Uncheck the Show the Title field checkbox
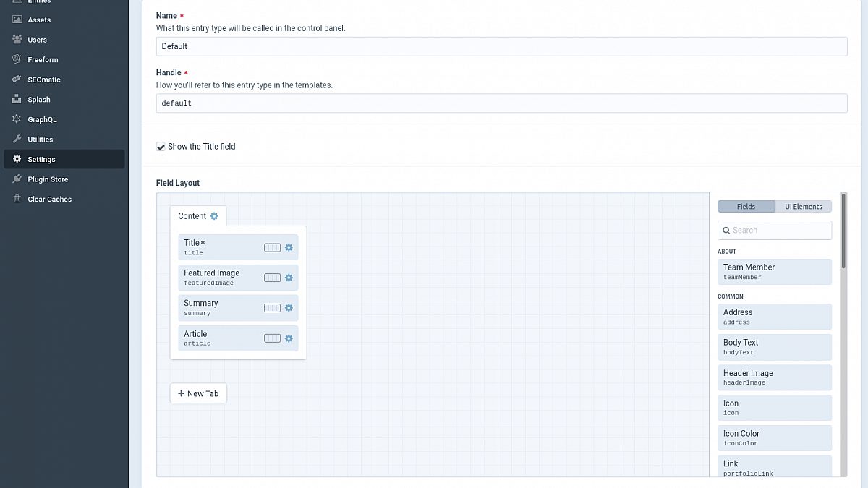868x488 pixels. coord(161,147)
